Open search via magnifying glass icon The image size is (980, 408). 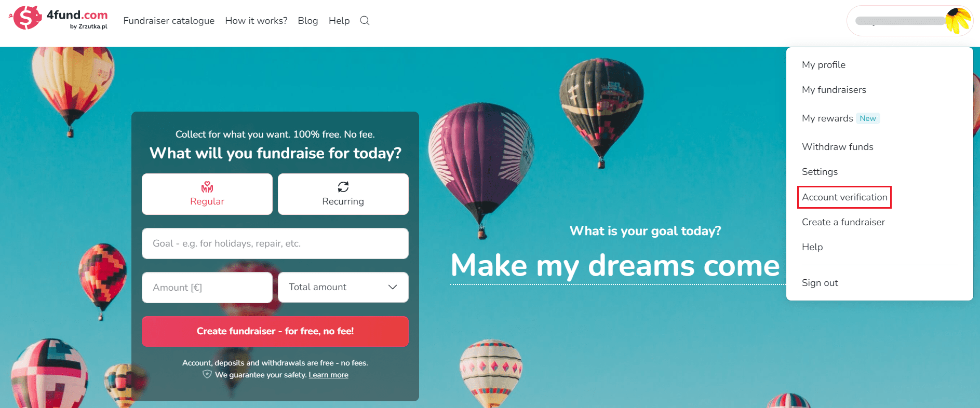point(365,20)
